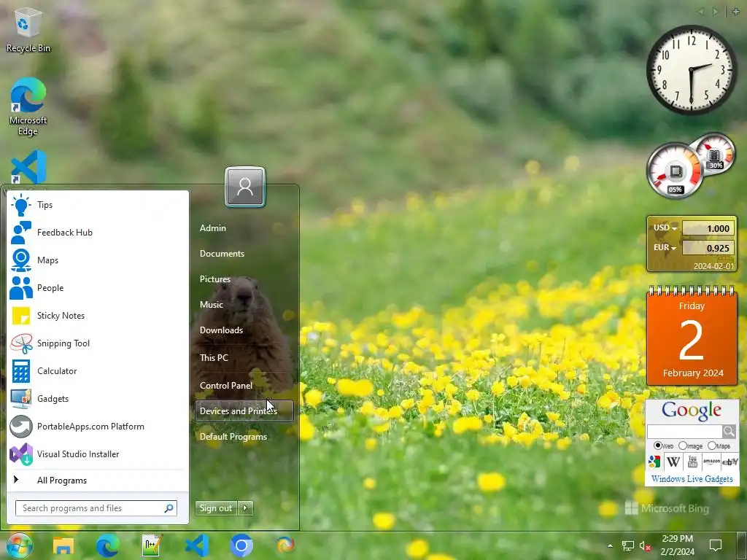Open the EUR currency dropdown

665,248
